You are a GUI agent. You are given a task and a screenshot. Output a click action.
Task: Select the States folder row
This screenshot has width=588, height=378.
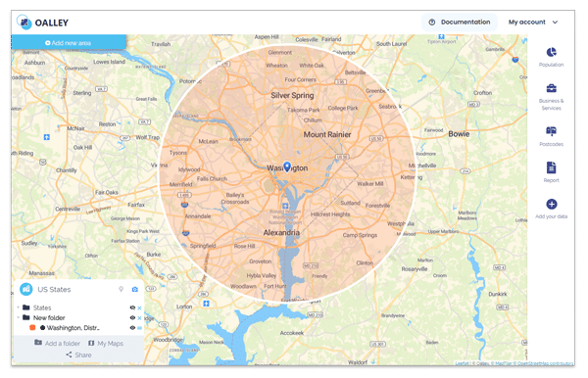pos(78,307)
